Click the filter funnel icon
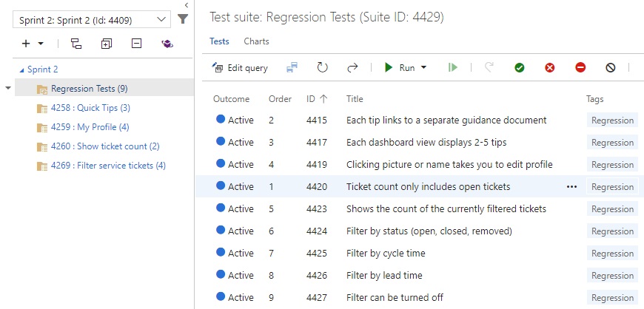Viewport: 644px width, 309px height. (183, 19)
